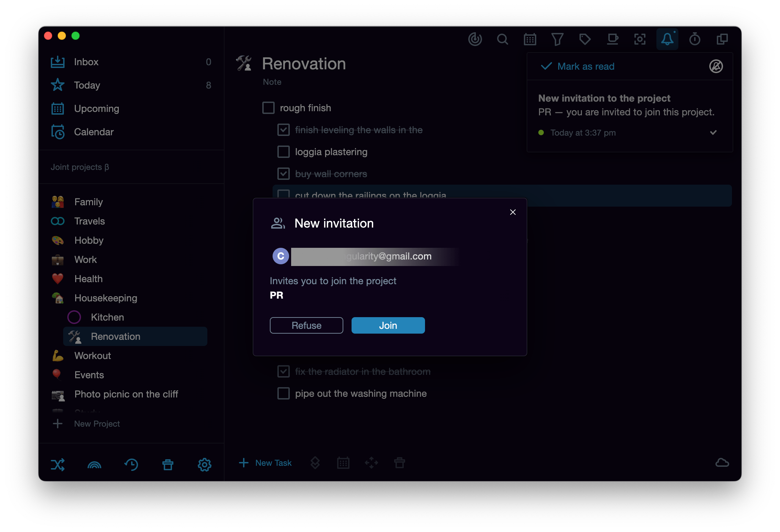Open the filter funnel icon
Screen dimensions: 780x532
[x=557, y=39]
